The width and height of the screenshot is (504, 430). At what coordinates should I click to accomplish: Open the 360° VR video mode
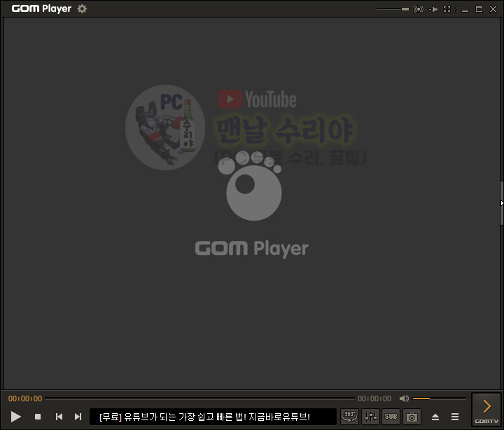(x=349, y=417)
